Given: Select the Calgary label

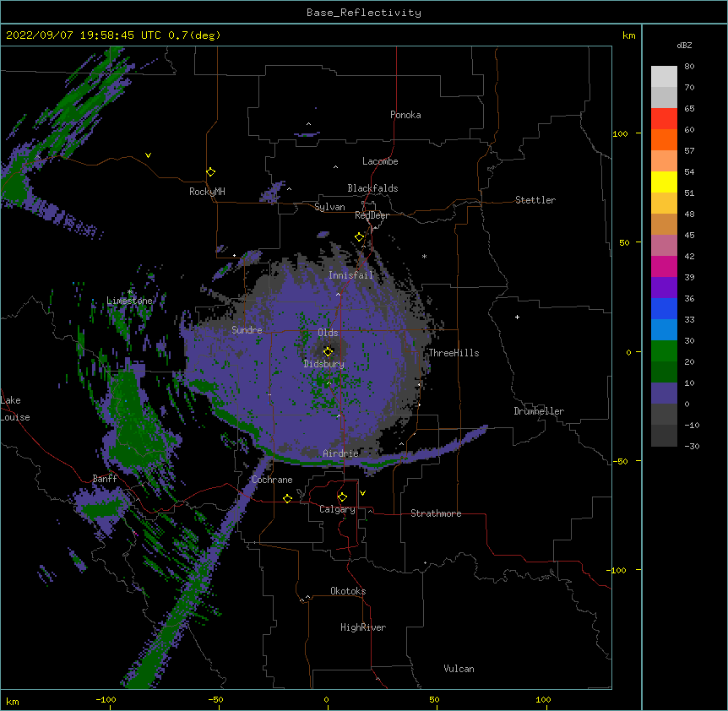Looking at the screenshot, I should (337, 509).
